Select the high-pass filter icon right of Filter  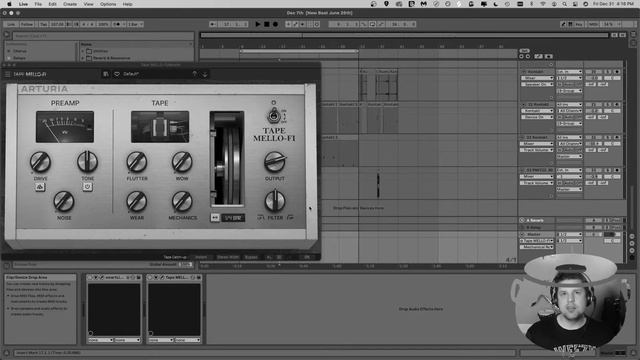(290, 218)
